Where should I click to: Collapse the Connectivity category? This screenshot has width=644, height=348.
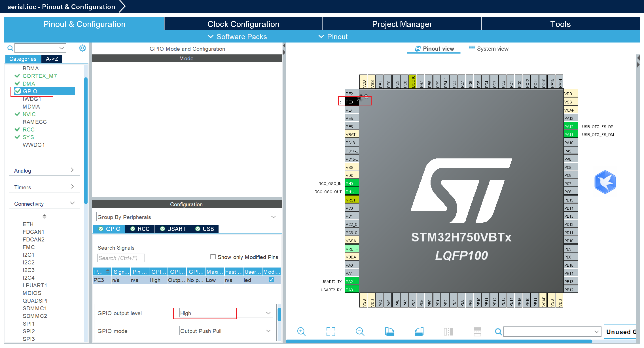pyautogui.click(x=72, y=203)
